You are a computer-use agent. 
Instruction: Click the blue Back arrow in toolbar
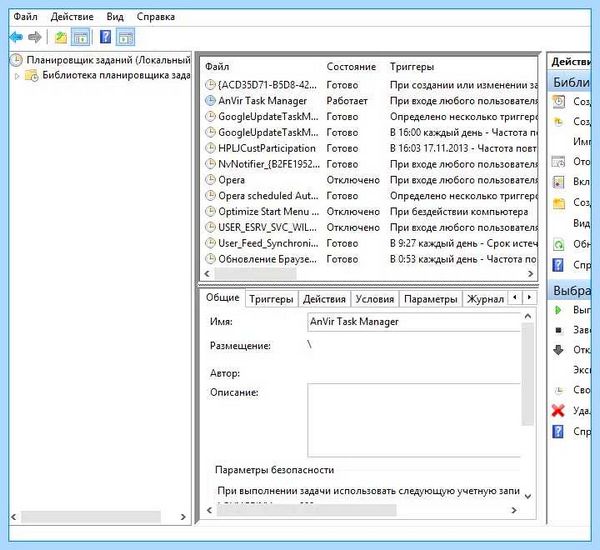pos(16,37)
